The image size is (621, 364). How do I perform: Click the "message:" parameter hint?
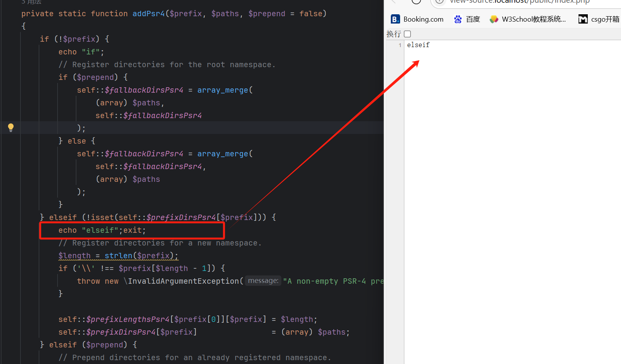[x=263, y=281]
